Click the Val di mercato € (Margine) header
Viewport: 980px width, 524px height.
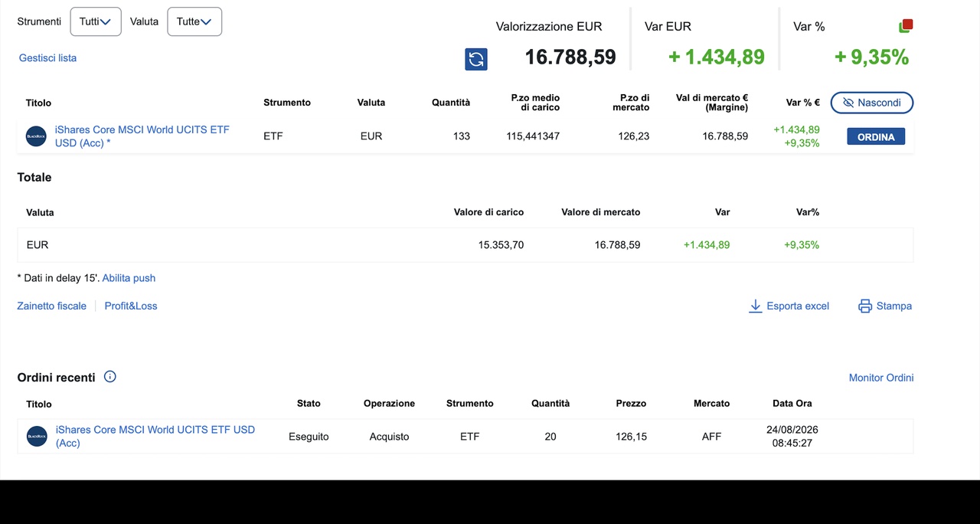point(712,103)
